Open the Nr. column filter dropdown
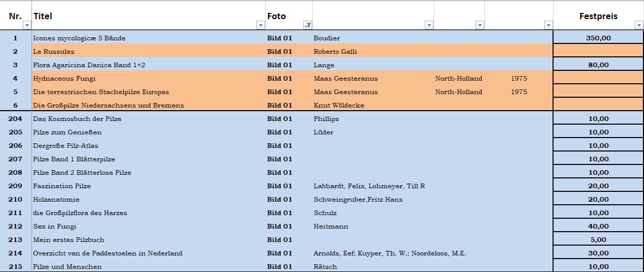Image resolution: width=644 pixels, height=272 pixels. [27, 25]
